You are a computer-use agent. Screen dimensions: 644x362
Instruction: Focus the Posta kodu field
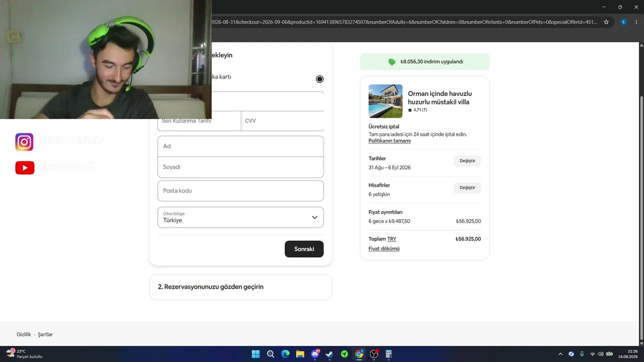[x=240, y=191]
